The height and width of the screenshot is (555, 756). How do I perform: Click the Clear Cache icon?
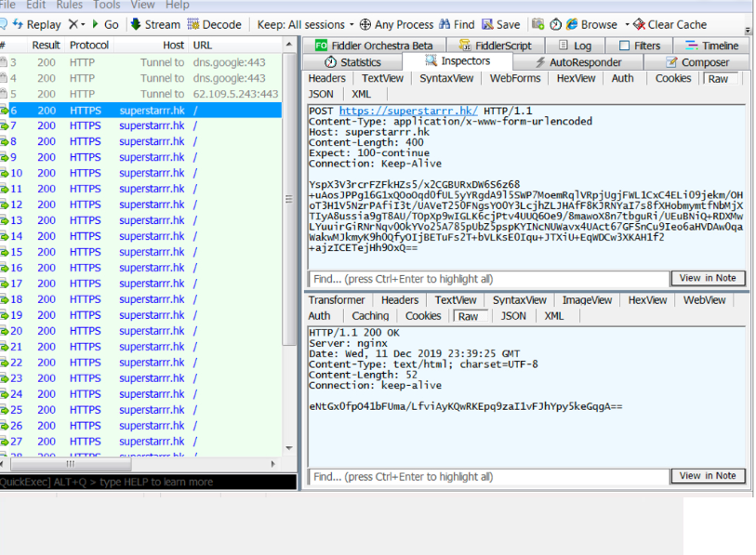coord(639,24)
